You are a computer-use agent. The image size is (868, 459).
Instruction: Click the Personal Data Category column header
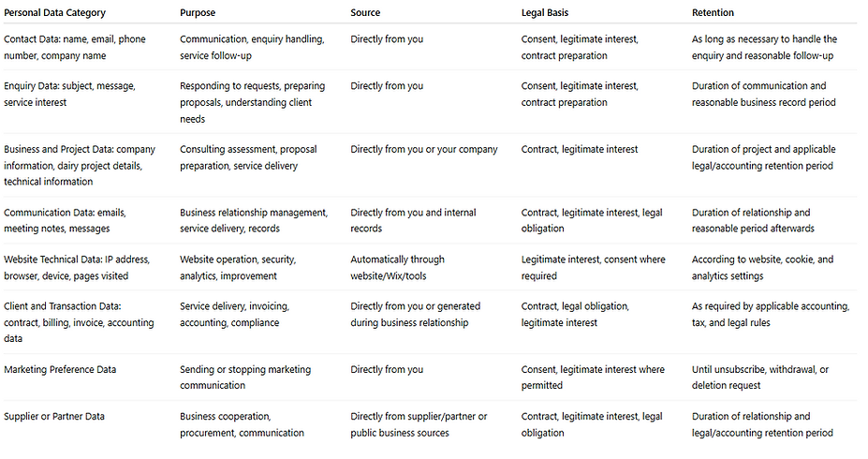pos(54,13)
